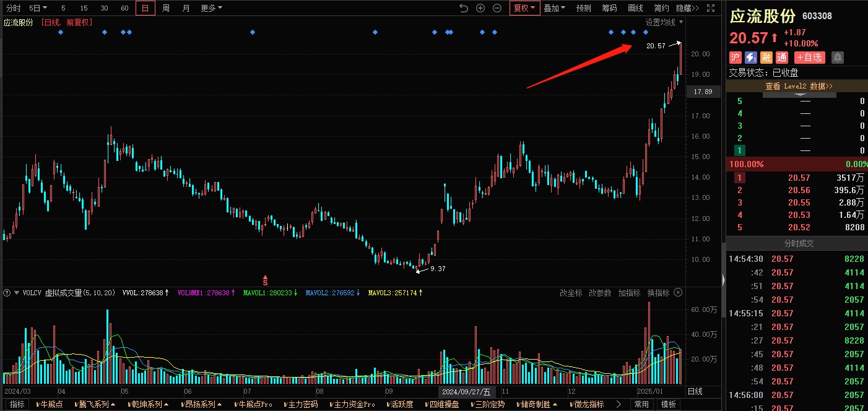Expand the 设置均线 settings dropdown
The width and height of the screenshot is (868, 411).
[x=664, y=22]
